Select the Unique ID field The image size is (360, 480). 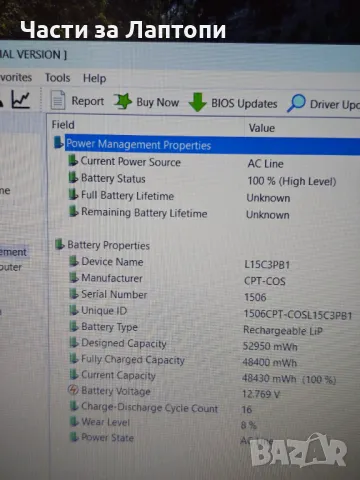pos(104,311)
